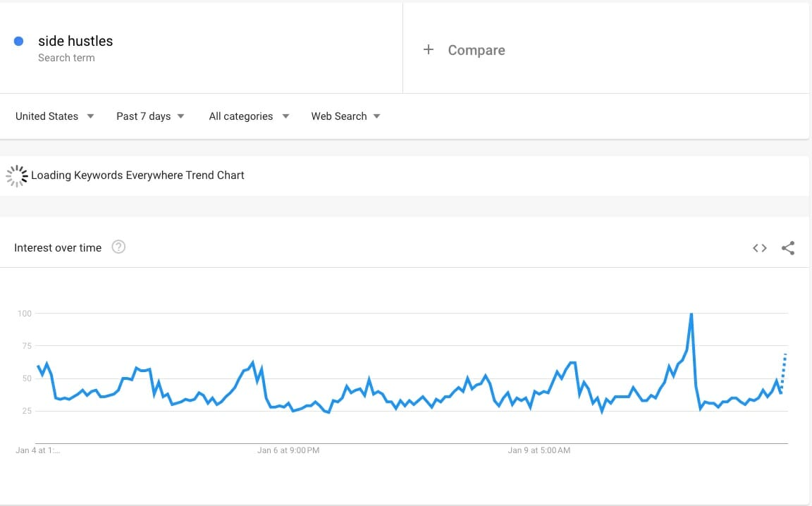
Task: Edit the side hustles search term
Action: (75, 42)
